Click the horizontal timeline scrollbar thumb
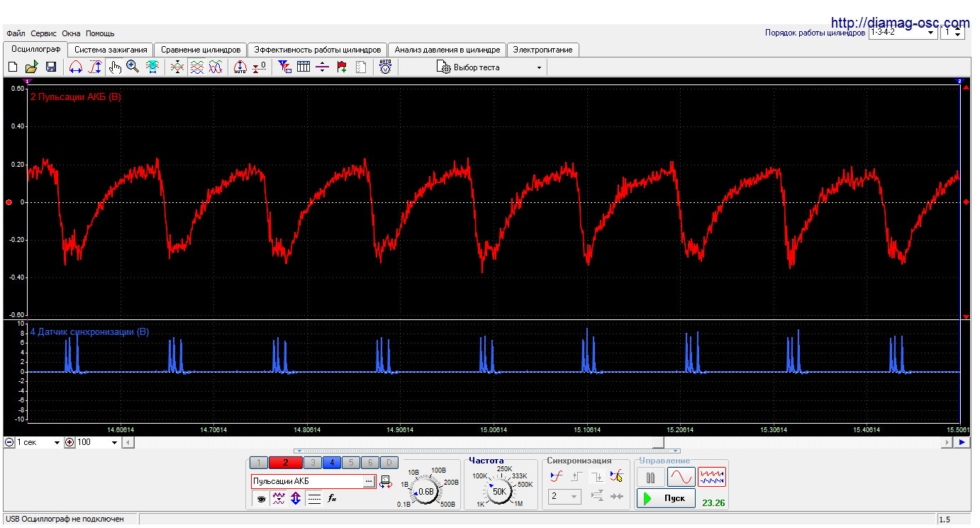980x528 pixels. (659, 442)
